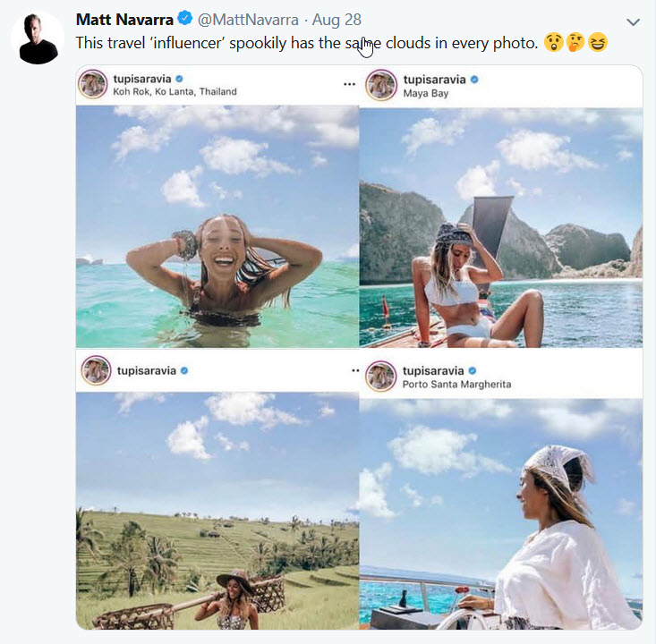Open the tweet options chevron menu

coord(633,21)
